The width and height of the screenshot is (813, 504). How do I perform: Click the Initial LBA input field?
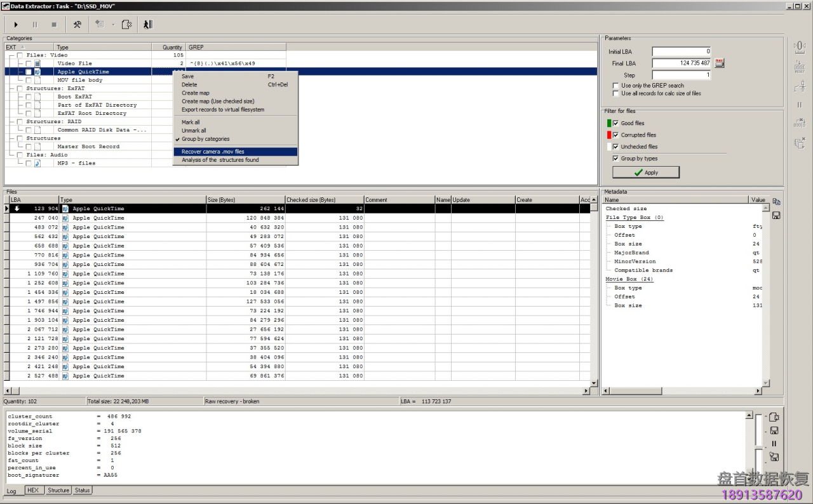coord(681,51)
